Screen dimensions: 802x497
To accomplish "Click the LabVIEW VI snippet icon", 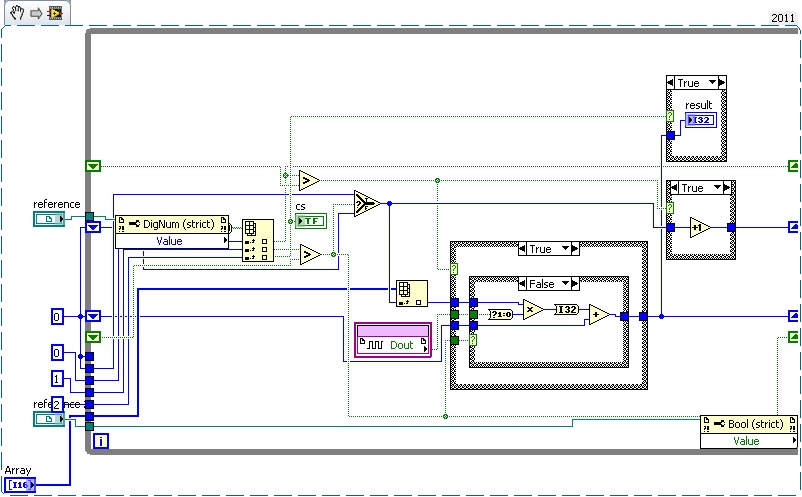I will click(x=54, y=12).
